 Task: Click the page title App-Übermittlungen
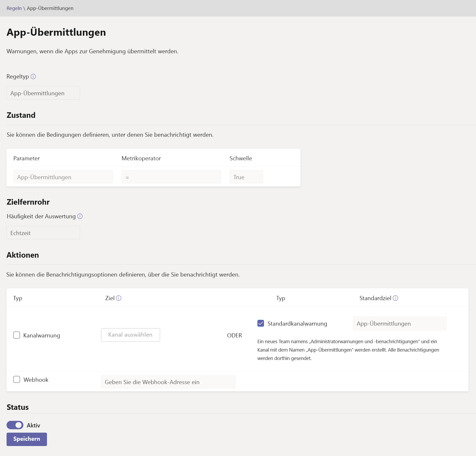tap(56, 32)
